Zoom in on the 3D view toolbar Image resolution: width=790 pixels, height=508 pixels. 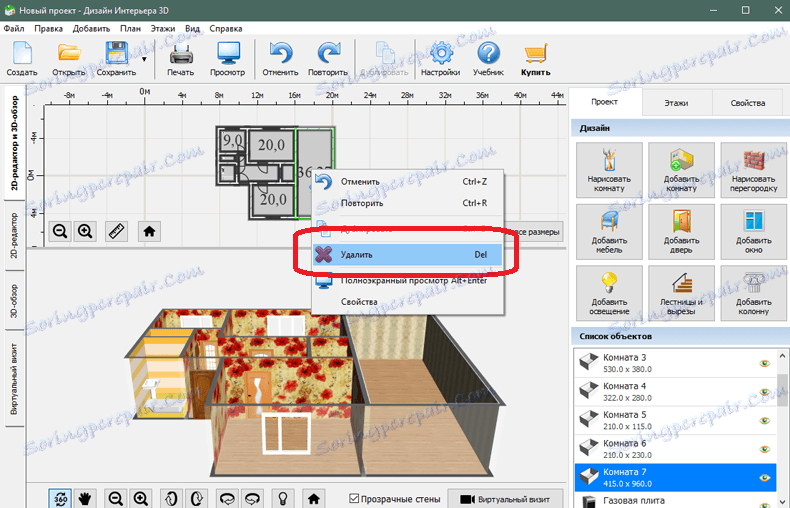tap(141, 498)
